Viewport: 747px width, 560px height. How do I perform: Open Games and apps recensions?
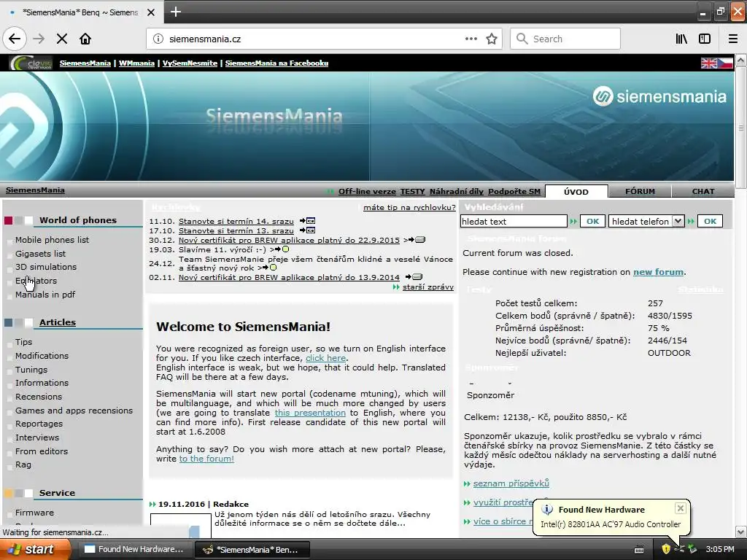pos(74,410)
